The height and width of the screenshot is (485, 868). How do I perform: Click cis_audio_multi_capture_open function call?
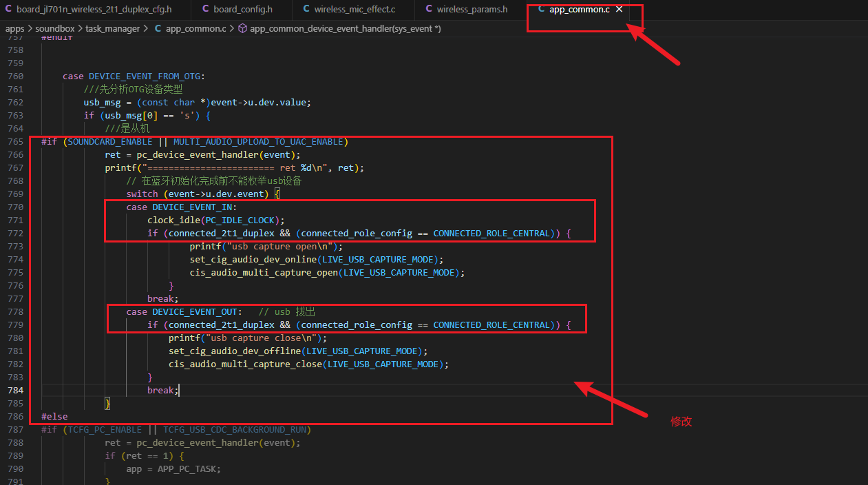pos(264,273)
